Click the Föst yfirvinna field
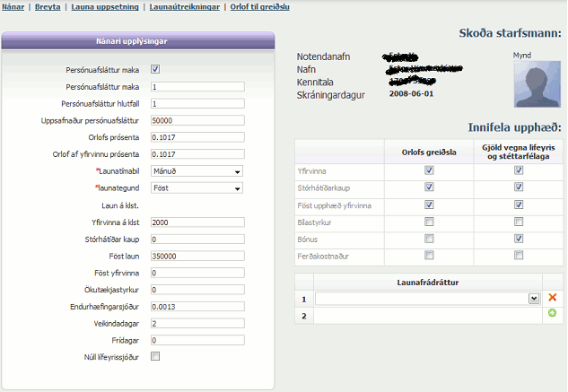 [x=197, y=273]
